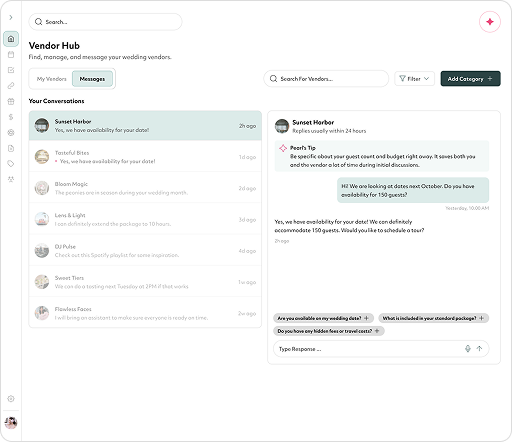This screenshot has height=442, width=512.
Task: Open the Filter dropdown
Action: [414, 79]
